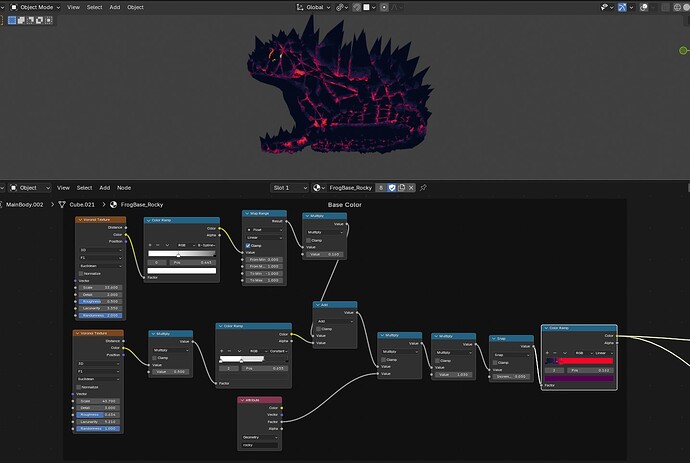Enable Clamp in the Multiply node with Value 0.500
690x463 pixels.
coord(154,358)
